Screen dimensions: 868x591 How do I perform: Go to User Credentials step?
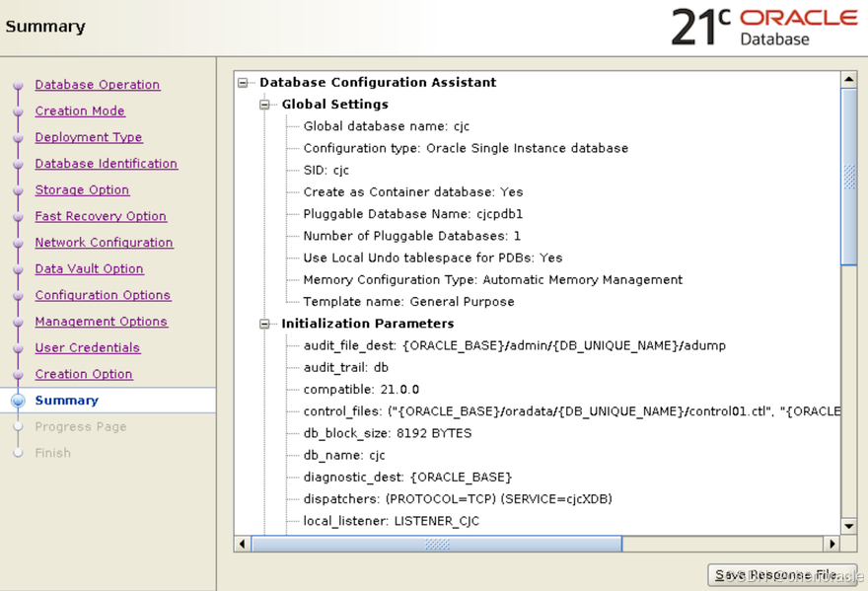[x=88, y=348]
